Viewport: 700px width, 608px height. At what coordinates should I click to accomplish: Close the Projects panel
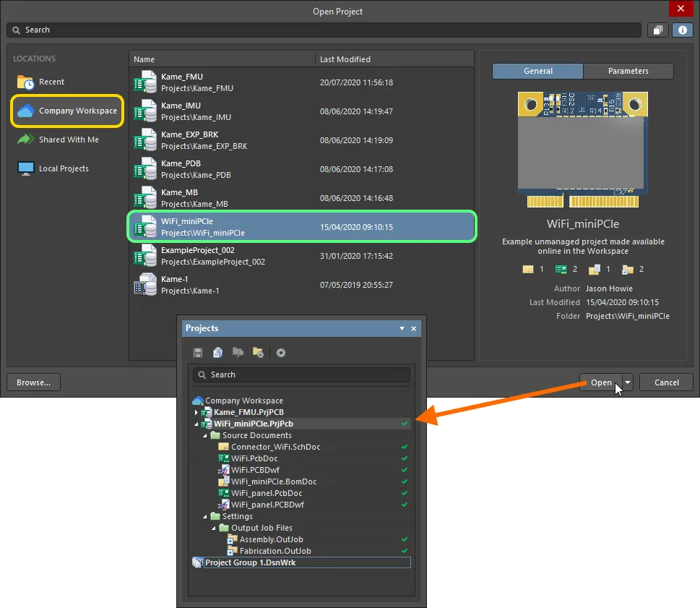414,328
